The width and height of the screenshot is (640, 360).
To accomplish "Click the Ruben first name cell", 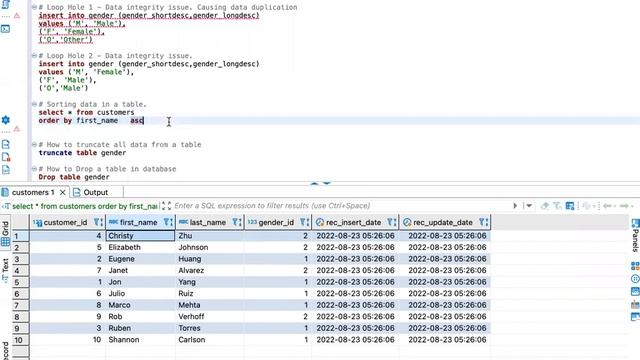I will tap(140, 328).
